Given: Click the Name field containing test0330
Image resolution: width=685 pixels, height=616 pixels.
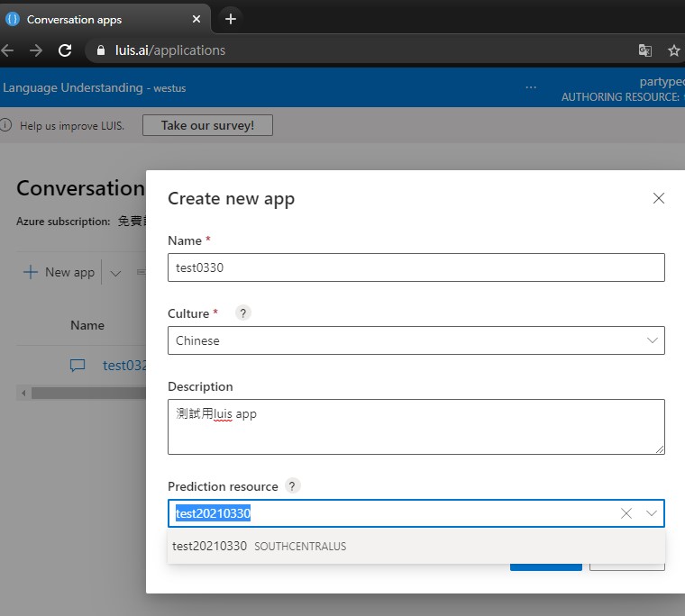Looking at the screenshot, I should (416, 267).
